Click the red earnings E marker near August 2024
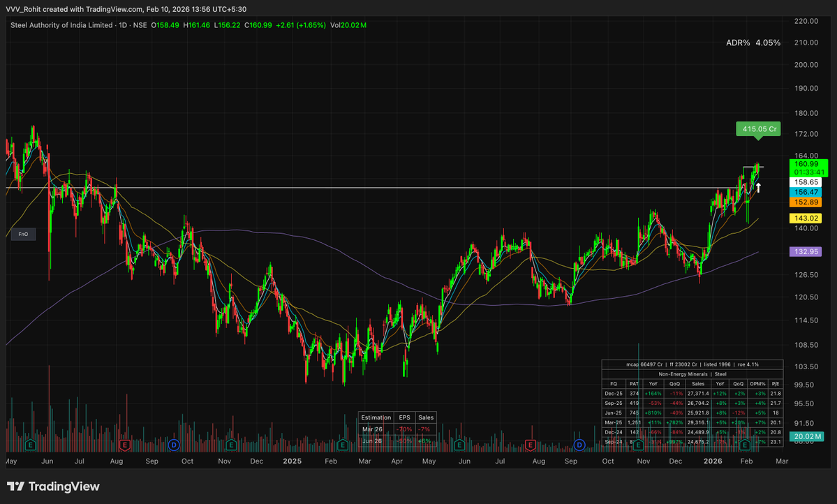This screenshot has width=837, height=504. tap(125, 445)
